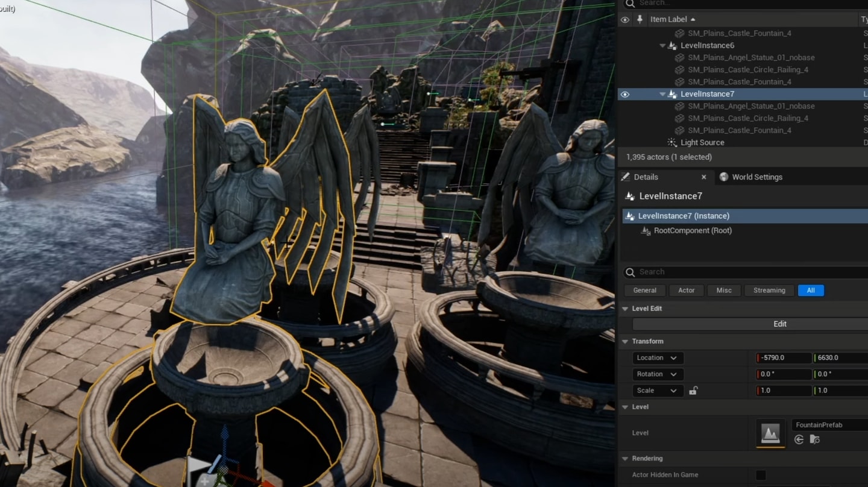Click the Use Selected Asset arrow icon
The width and height of the screenshot is (868, 487).
point(799,439)
